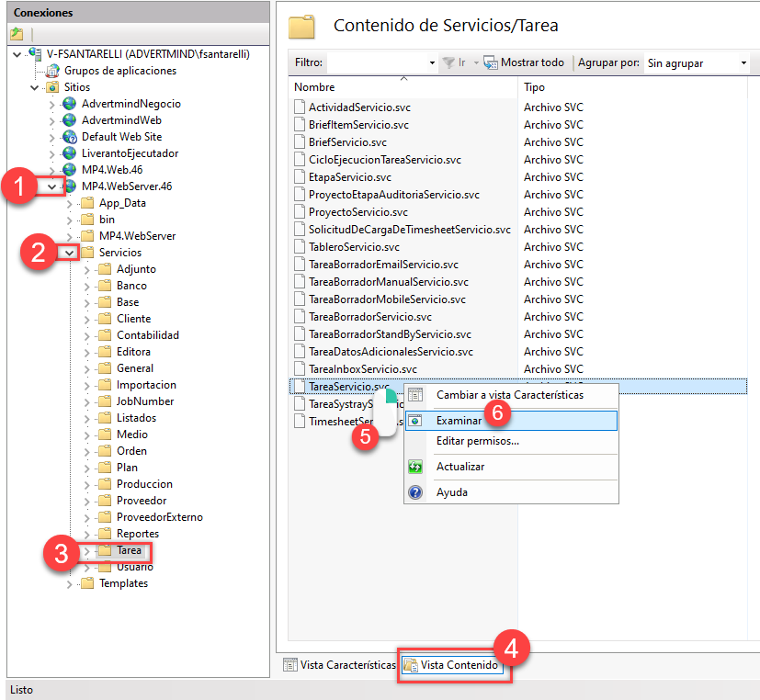Click the ActividadServicio.svc file icon
The width and height of the screenshot is (760, 700).
click(x=300, y=107)
